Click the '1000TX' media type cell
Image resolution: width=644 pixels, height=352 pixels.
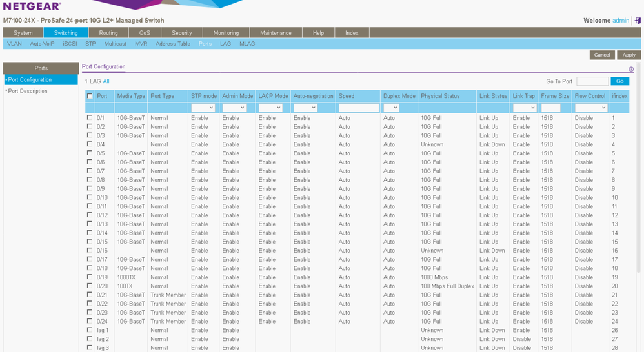126,277
